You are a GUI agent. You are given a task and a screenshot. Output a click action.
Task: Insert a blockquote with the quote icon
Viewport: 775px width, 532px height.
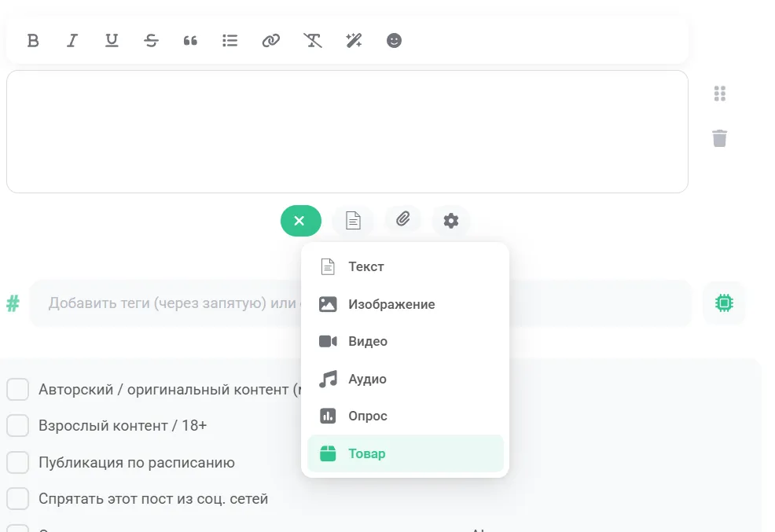pyautogui.click(x=190, y=41)
